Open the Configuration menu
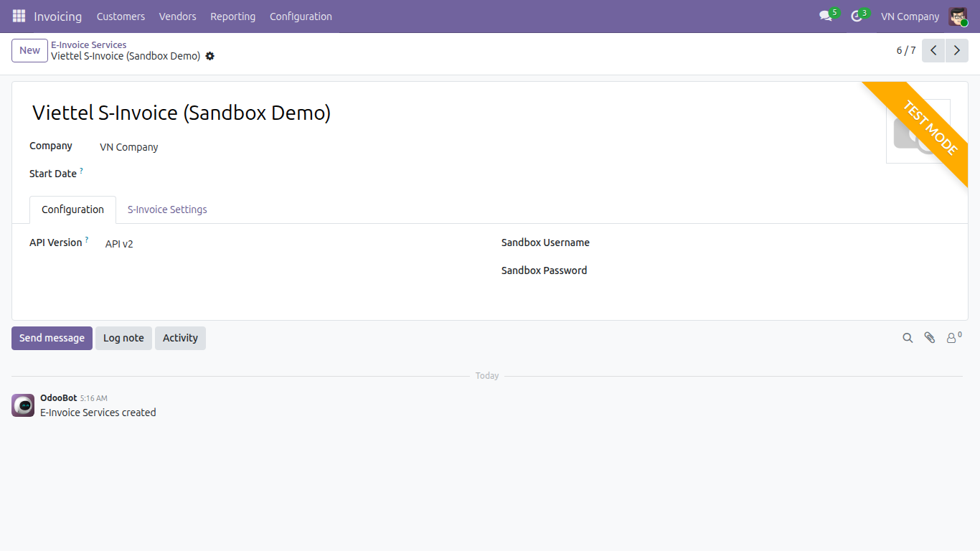This screenshot has height=551, width=980. click(301, 17)
